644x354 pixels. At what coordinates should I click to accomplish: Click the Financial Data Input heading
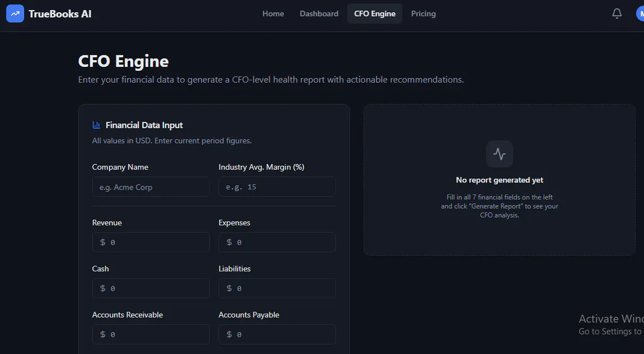(144, 125)
